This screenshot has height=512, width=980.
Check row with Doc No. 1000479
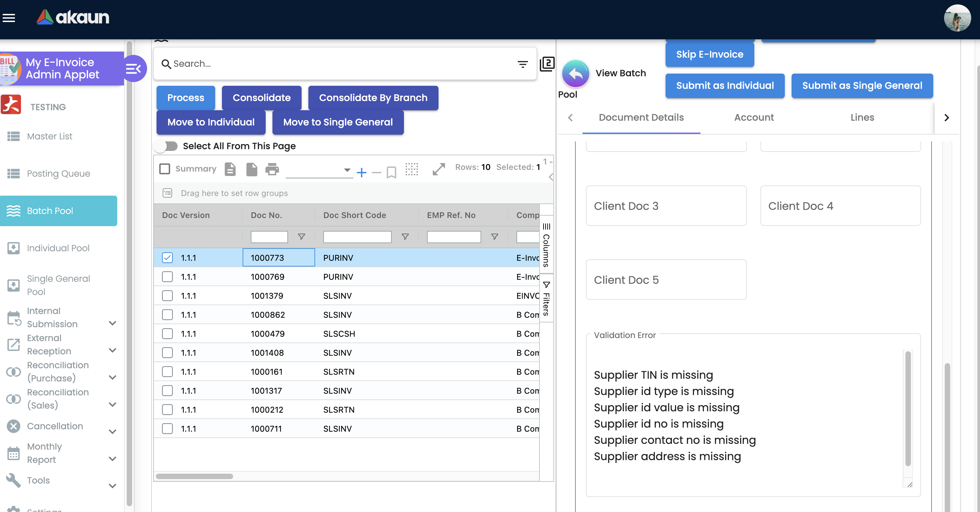point(167,334)
